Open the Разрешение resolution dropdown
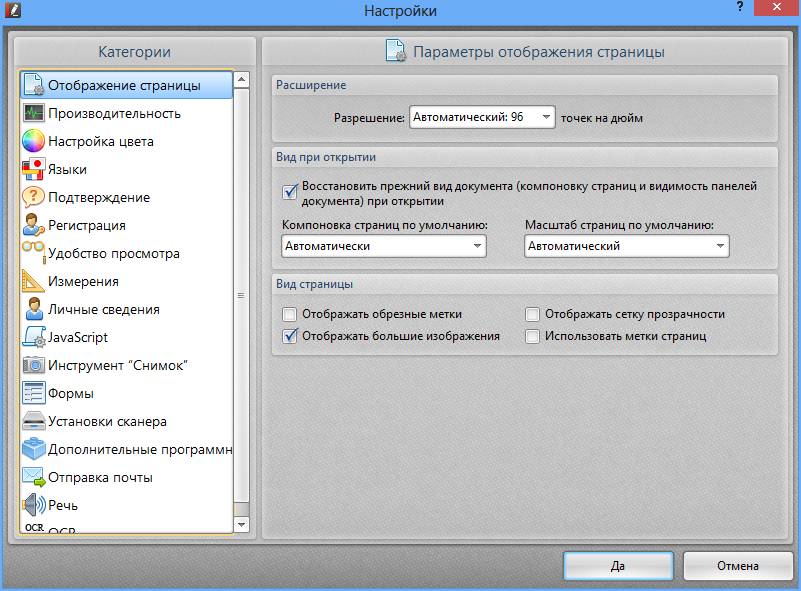The image size is (801, 591). [482, 117]
